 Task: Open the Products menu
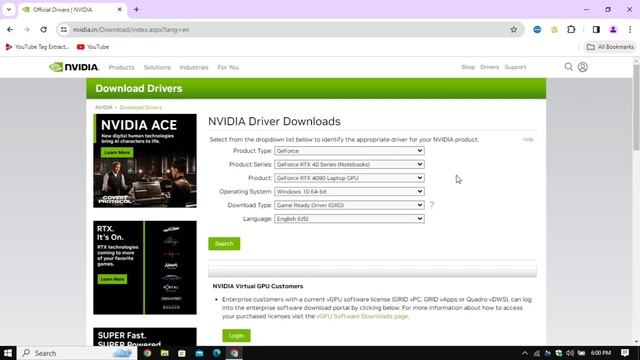tap(121, 67)
